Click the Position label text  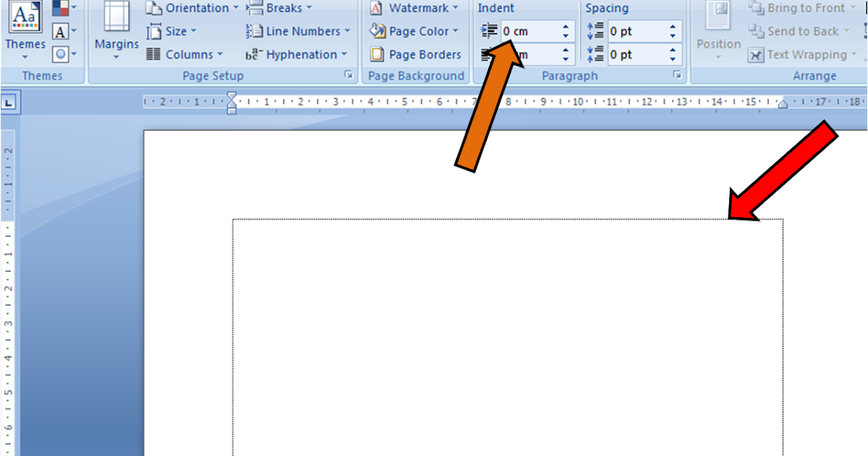pos(718,44)
